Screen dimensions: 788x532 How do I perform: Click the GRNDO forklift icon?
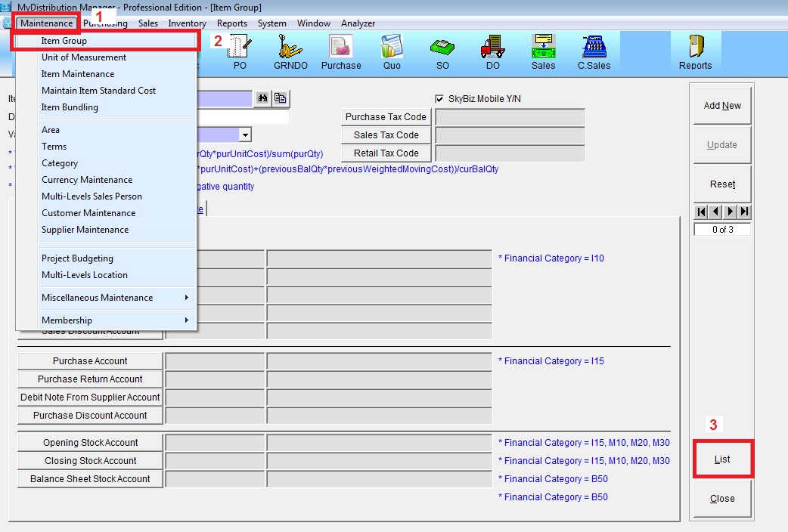289,50
